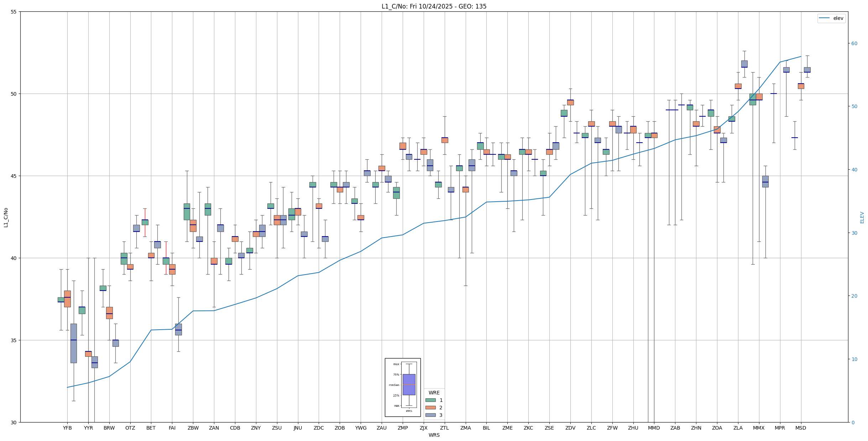Click the blue-gray WRE 3 legend swatch
Screen dimensions: 868x441
(x=430, y=415)
